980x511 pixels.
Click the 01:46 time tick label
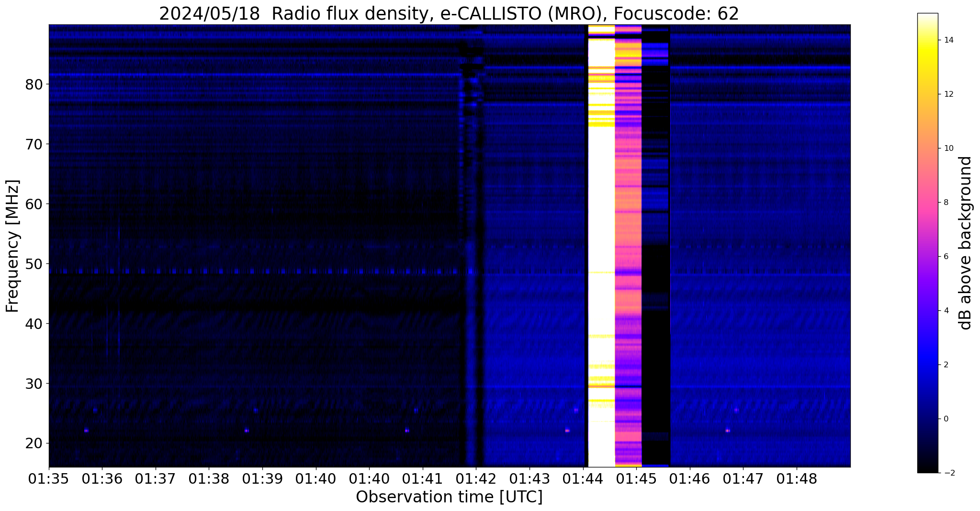[689, 479]
